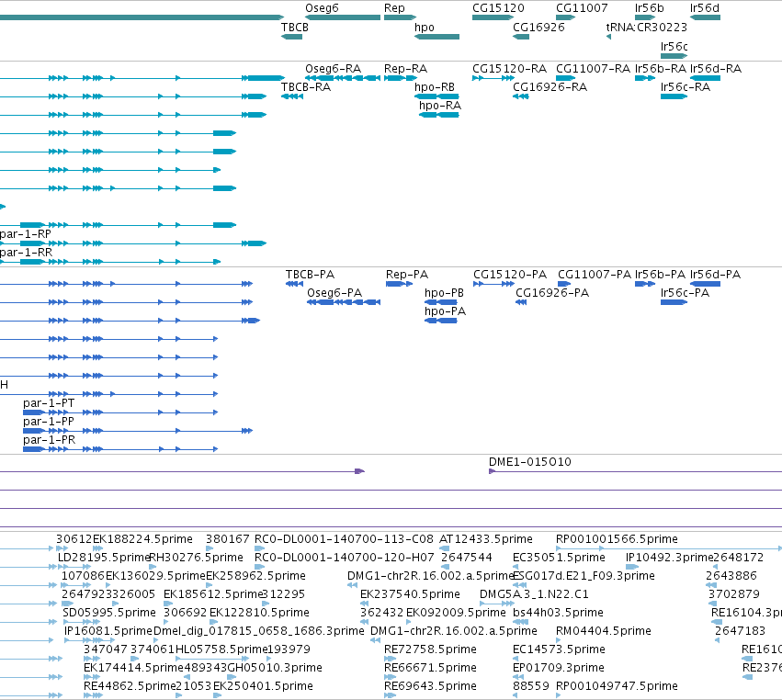Select protein label hpo-PA

pyautogui.click(x=445, y=312)
